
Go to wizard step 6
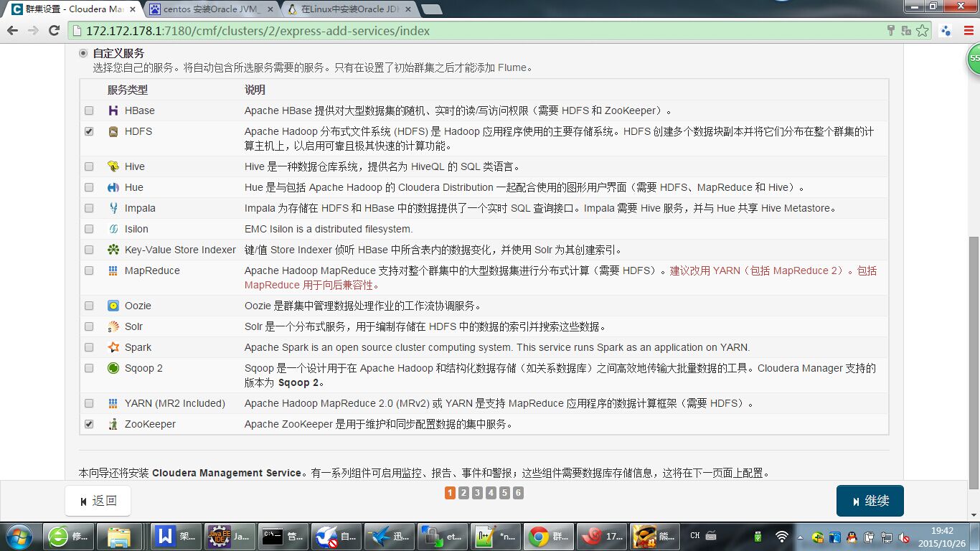click(518, 493)
